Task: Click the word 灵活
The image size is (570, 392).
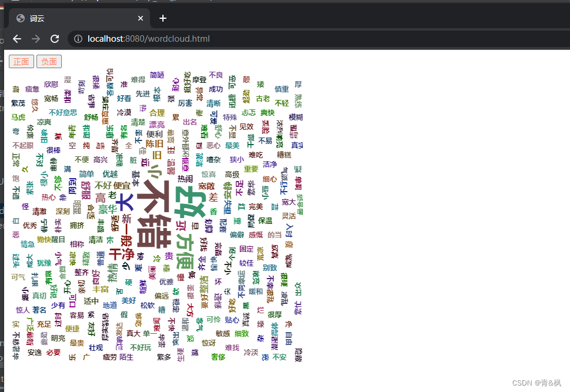Action: click(289, 216)
